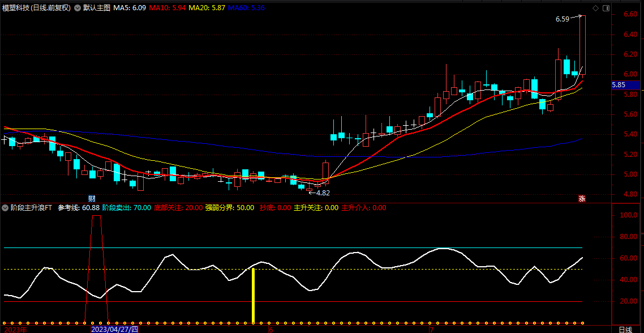Click the 日线 period button at bottom right

[625, 329]
